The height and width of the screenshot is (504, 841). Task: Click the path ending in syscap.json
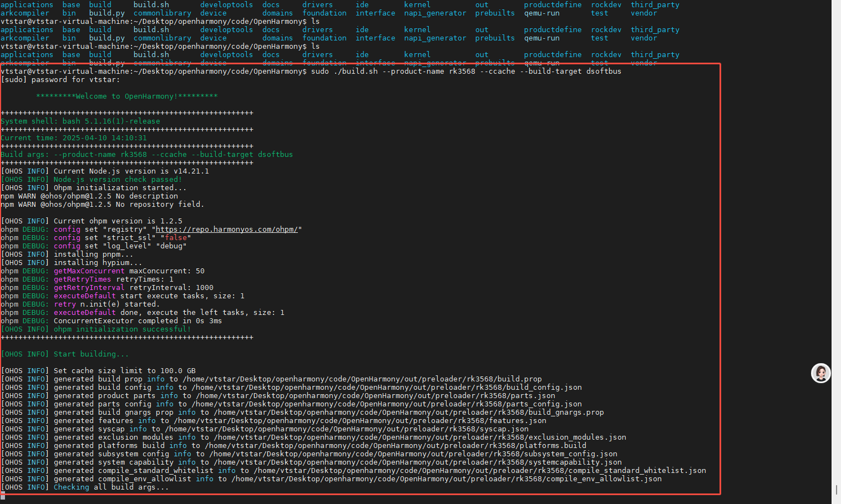tap(347, 429)
